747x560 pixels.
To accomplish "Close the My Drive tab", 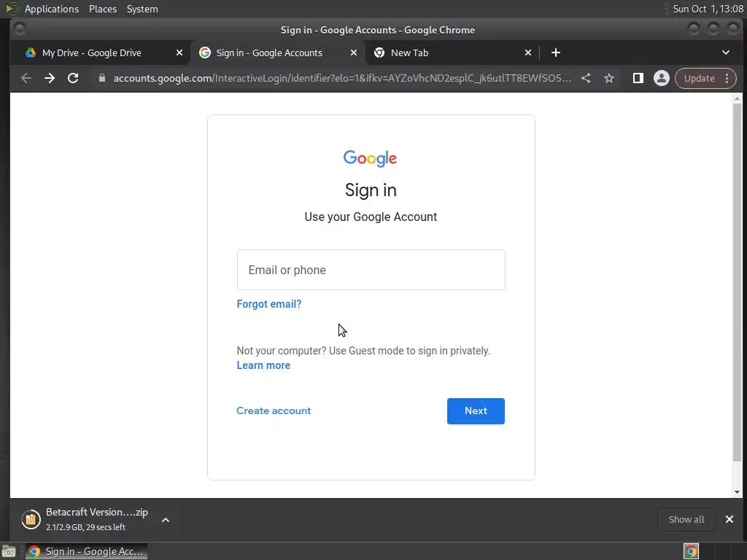I will coord(179,52).
